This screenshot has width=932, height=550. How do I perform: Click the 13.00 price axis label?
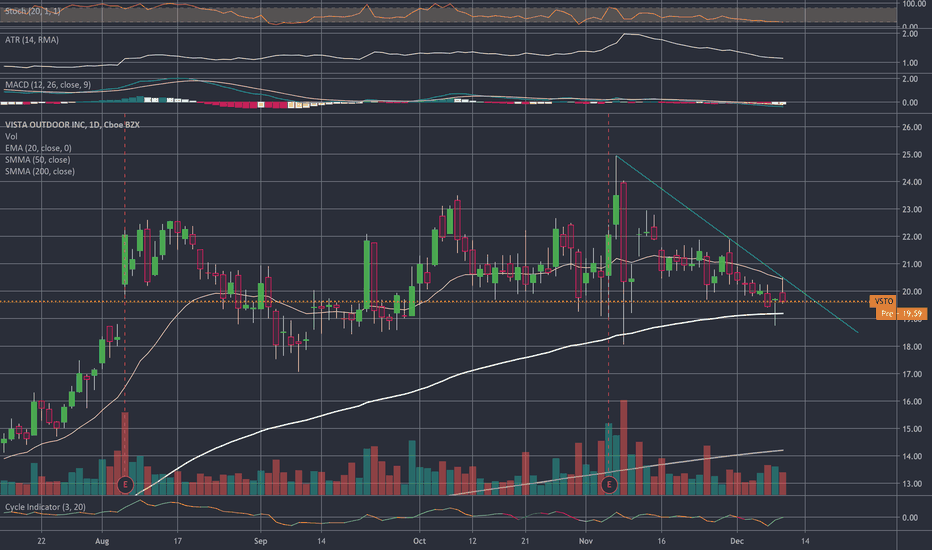912,484
